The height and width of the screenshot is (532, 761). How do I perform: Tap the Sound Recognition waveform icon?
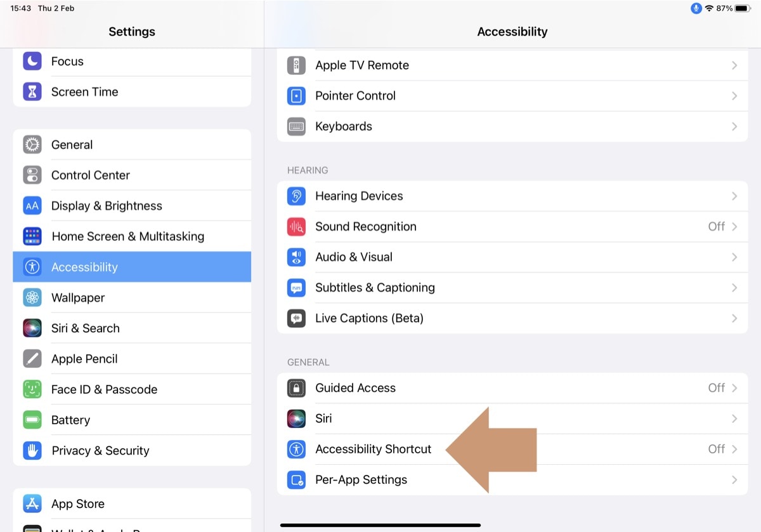pyautogui.click(x=296, y=226)
